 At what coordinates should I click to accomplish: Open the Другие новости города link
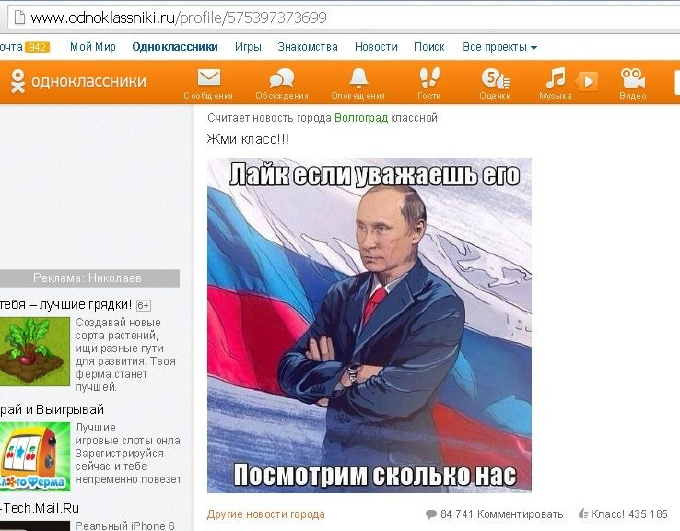[x=265, y=515]
